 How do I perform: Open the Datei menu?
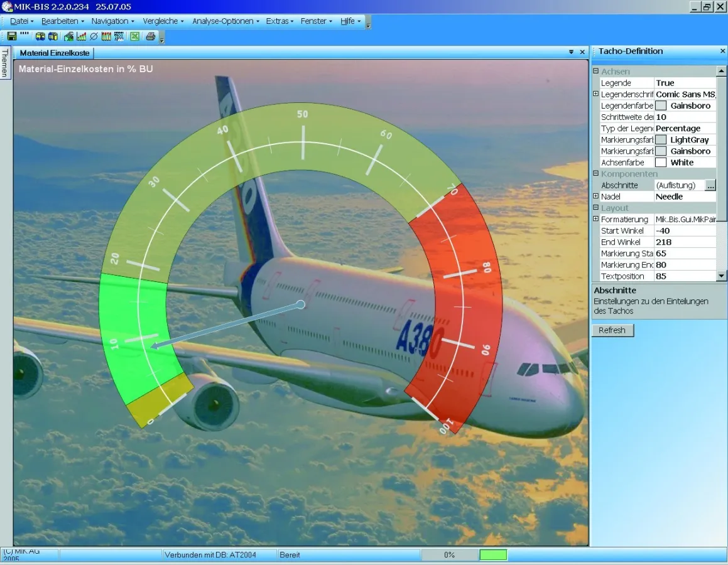pos(21,21)
